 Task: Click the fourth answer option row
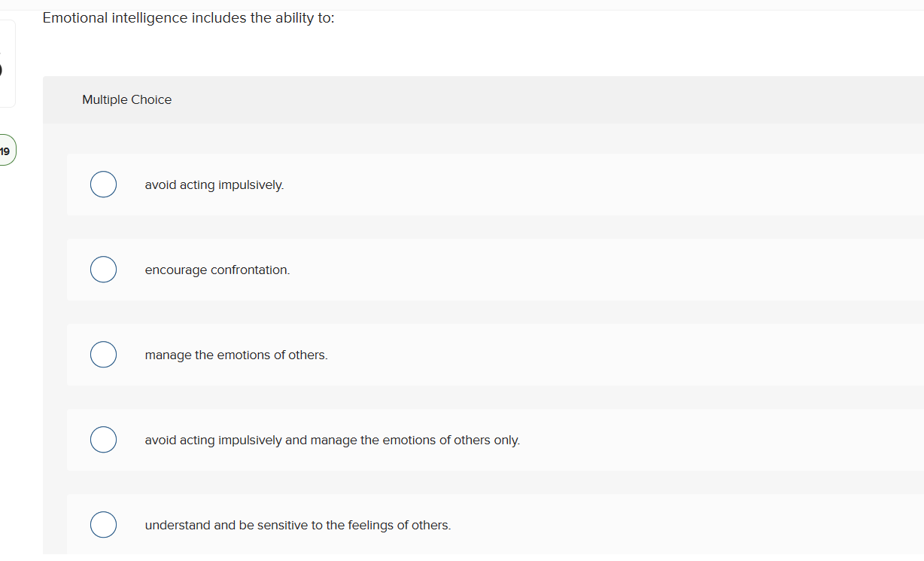(332, 440)
